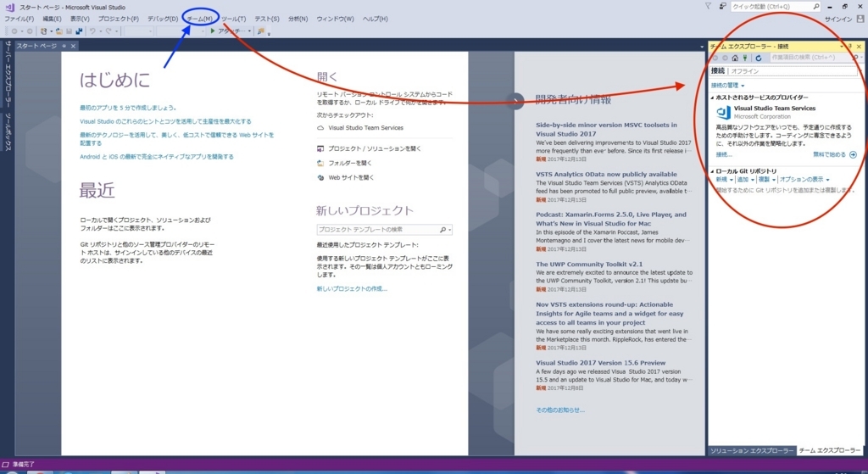Open The UWP Community Toolkit v2.1 article
Viewport: 868px width, 474px height.
pos(589,265)
